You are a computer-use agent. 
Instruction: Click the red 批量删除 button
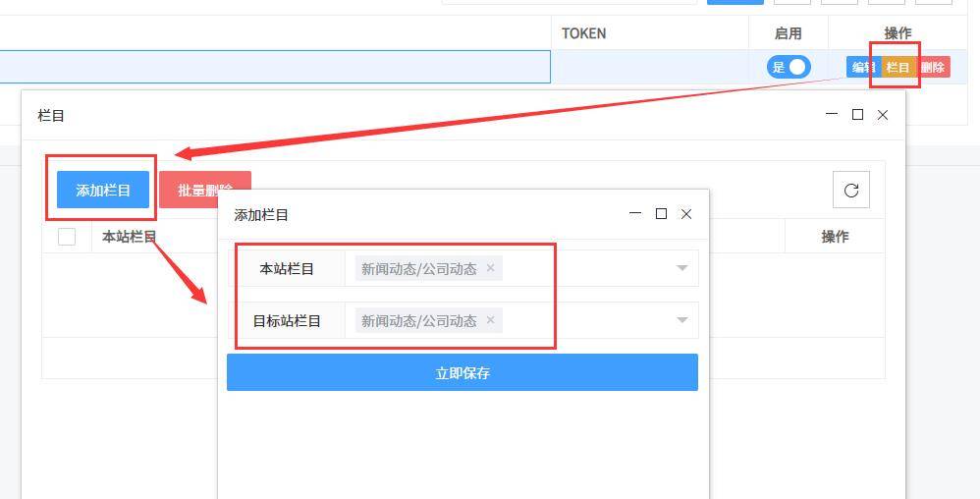point(205,190)
